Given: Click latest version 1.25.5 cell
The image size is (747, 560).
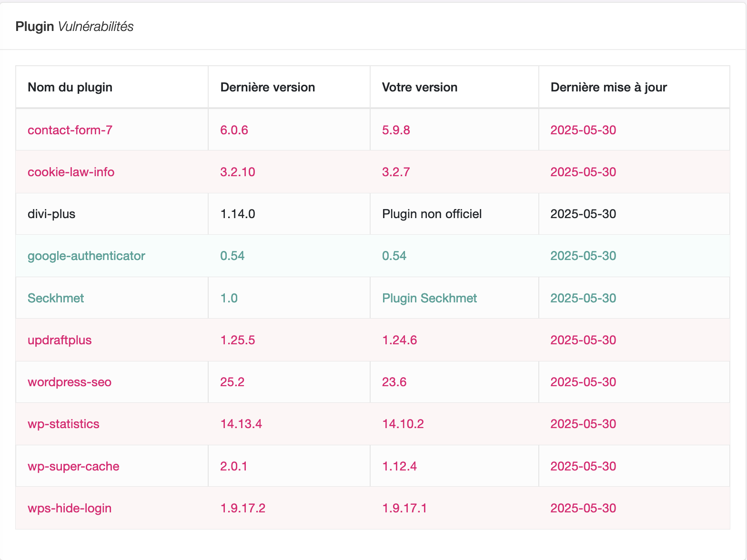Looking at the screenshot, I should point(238,340).
